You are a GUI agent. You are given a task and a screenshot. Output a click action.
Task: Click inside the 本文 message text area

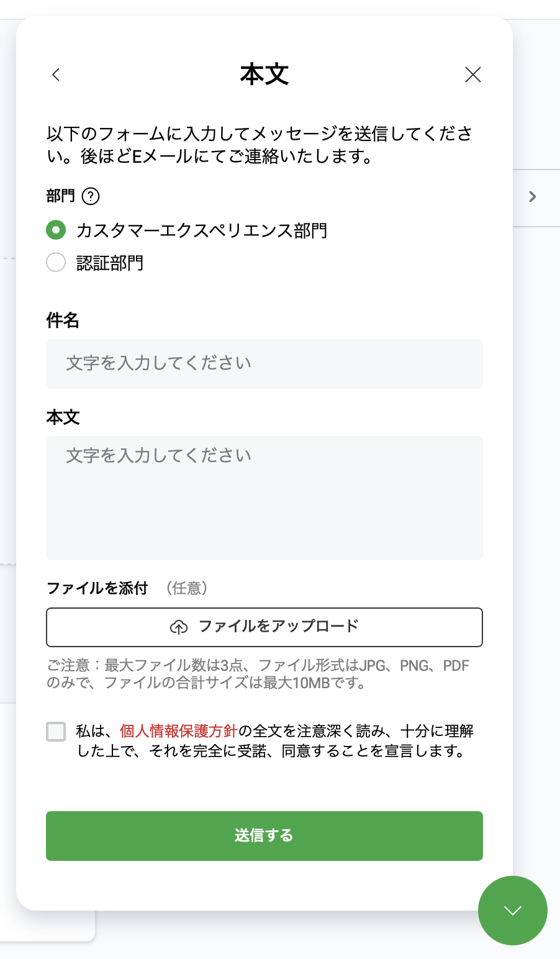[264, 498]
